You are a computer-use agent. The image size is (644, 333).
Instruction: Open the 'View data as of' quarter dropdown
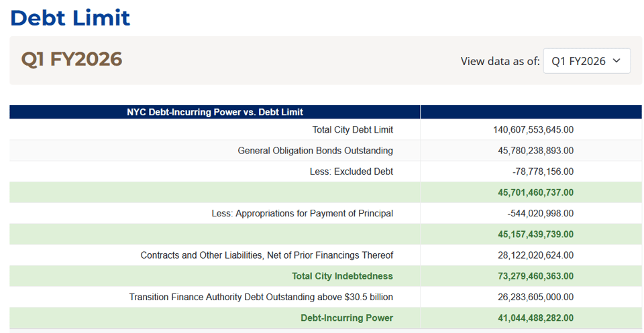point(586,61)
